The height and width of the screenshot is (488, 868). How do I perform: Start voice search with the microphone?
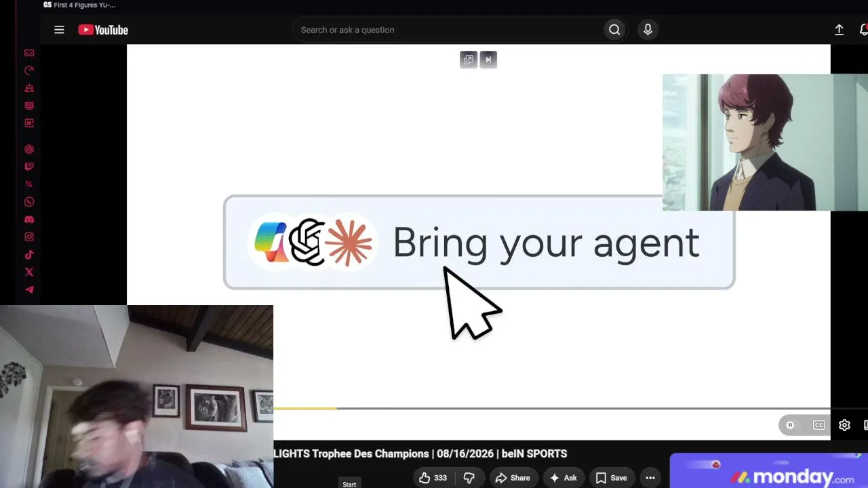click(648, 30)
